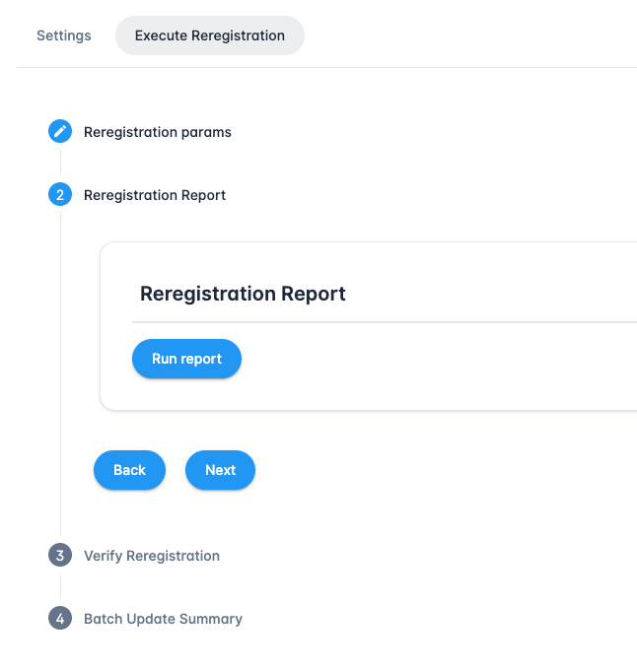Click the pencil edit step icon
Image resolution: width=637 pixels, height=672 pixels.
tap(60, 131)
